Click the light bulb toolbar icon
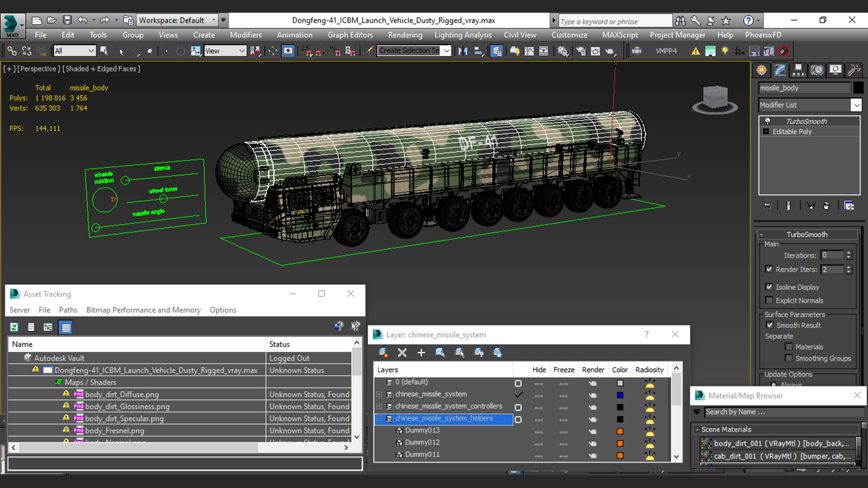The height and width of the screenshot is (488, 868). point(725,51)
